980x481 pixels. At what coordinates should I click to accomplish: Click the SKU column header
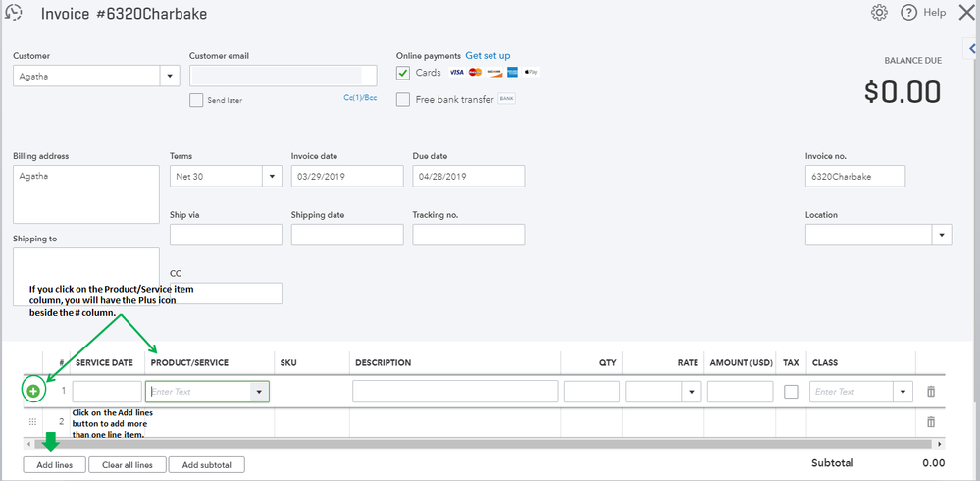point(288,363)
